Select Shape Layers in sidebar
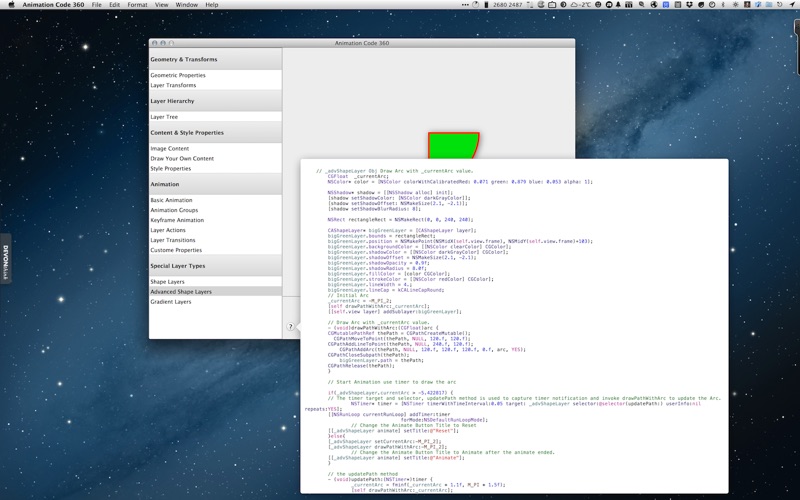The image size is (800, 500). pos(215,282)
